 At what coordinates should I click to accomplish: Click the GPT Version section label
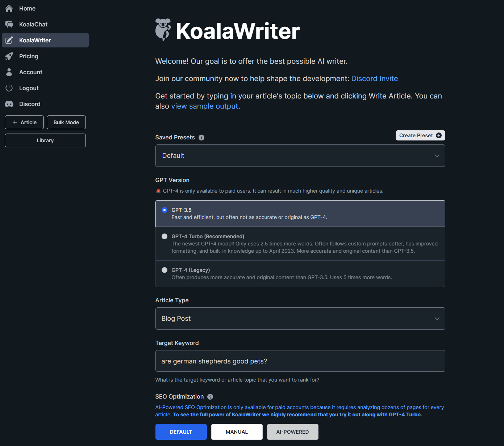click(172, 180)
